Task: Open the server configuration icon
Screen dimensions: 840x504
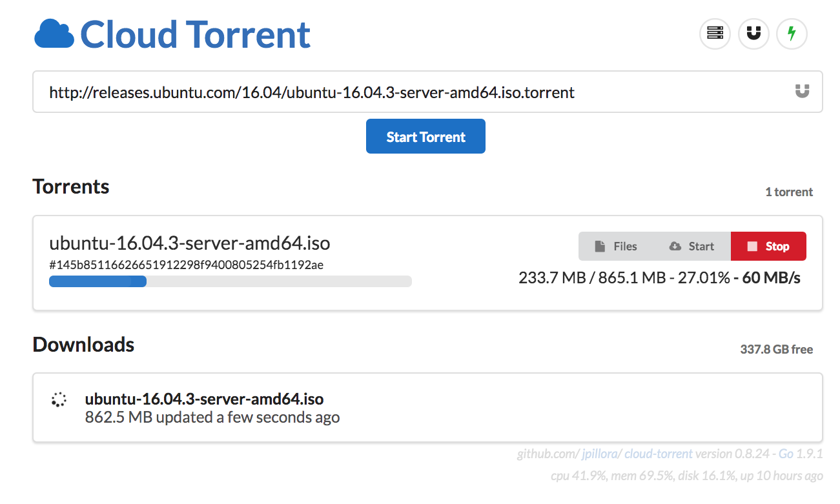Action: 715,34
